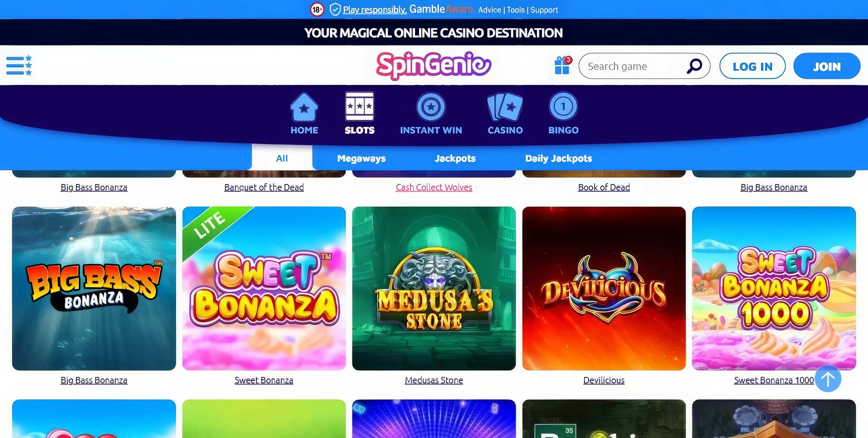Switch to the Jackpots tab
The height and width of the screenshot is (438, 868).
coord(455,158)
